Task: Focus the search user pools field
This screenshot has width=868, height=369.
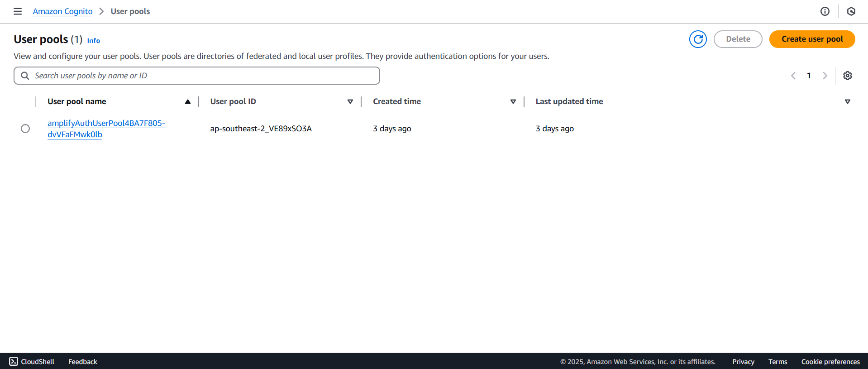Action: pos(197,76)
